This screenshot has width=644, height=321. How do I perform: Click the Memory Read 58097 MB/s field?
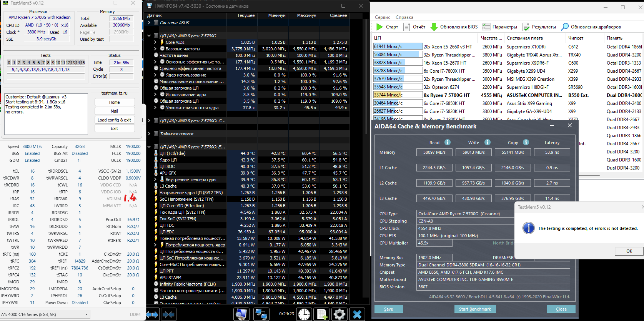(434, 152)
